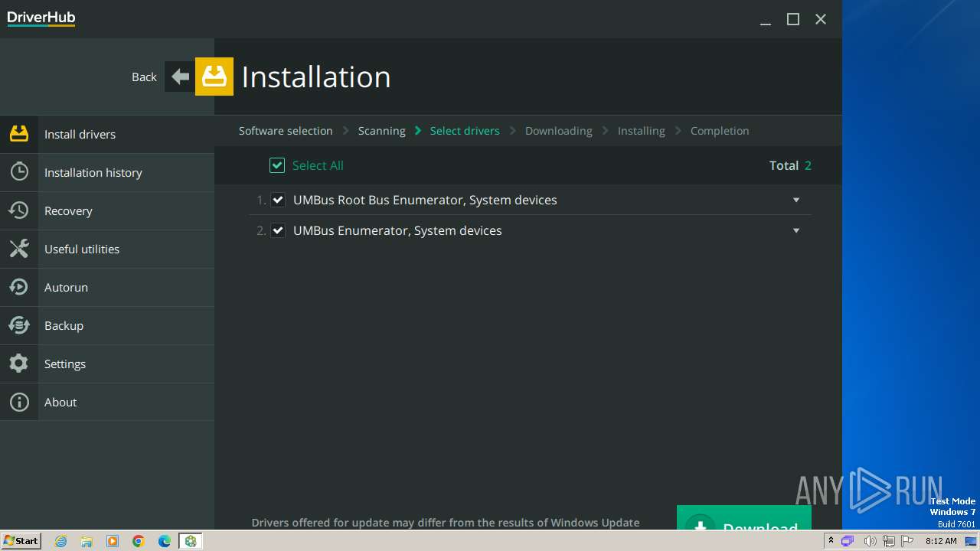Viewport: 980px width, 551px height.
Task: Maximize the DriverHub window
Action: 793,19
